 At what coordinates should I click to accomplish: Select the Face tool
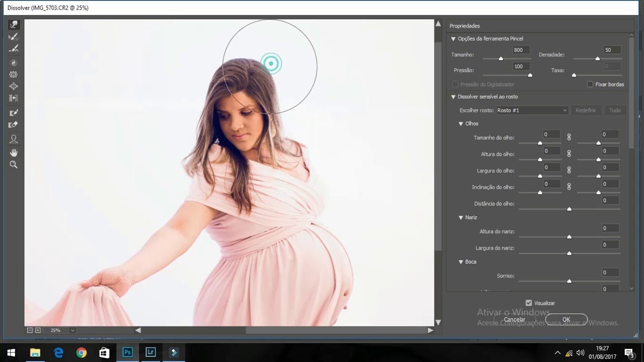click(14, 139)
